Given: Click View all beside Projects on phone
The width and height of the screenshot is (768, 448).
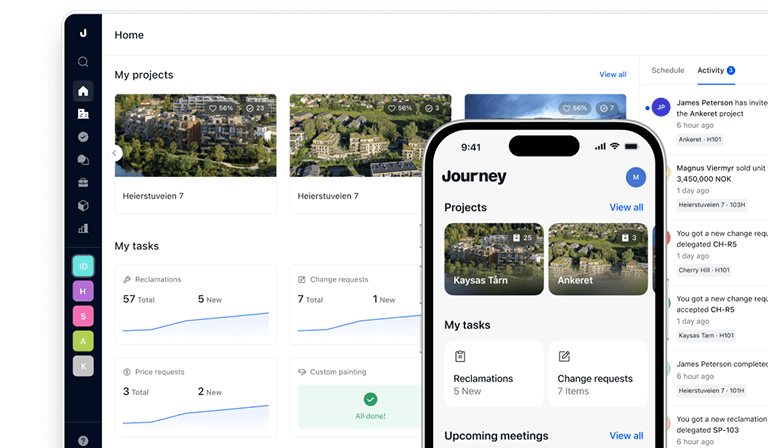Looking at the screenshot, I should click(x=626, y=207).
